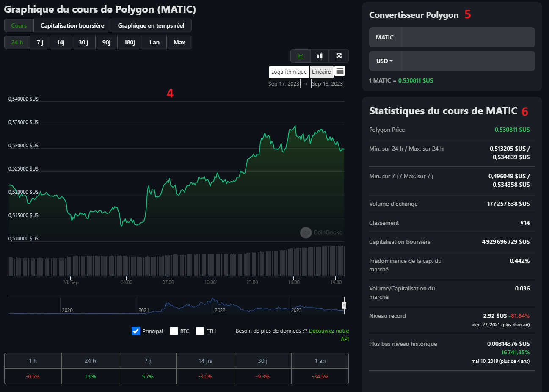This screenshot has height=392, width=549.
Task: Click the 14 jrs change value -3.0%
Action: point(205,376)
